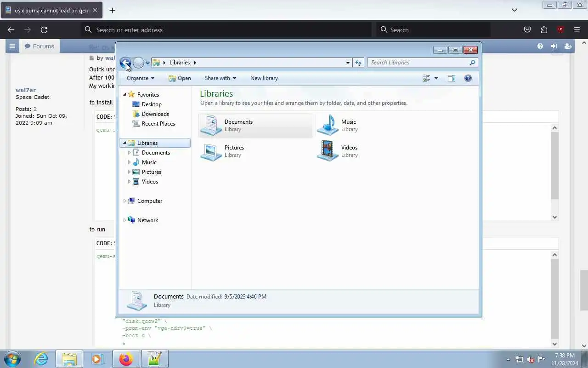Click the Libraries address bar breadcrumb
Screen dimensions: 588x368
coord(179,63)
